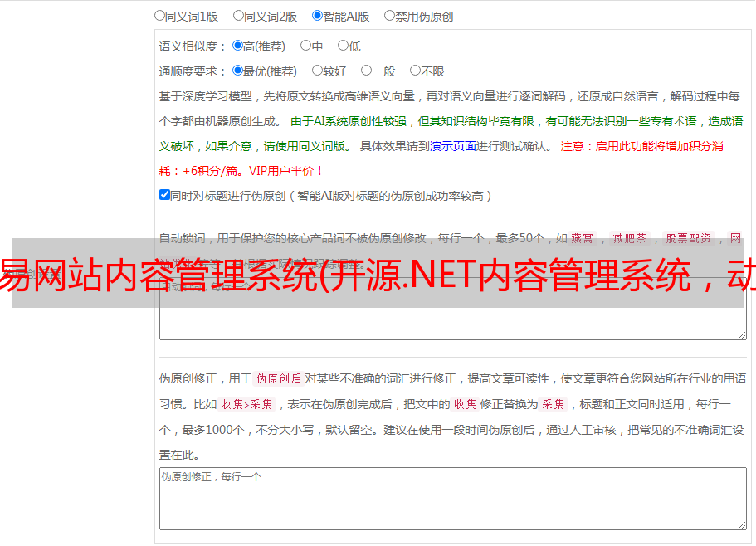This screenshot has width=756, height=546.
Task: Click the 通顺度要求 label
Action: (193, 71)
